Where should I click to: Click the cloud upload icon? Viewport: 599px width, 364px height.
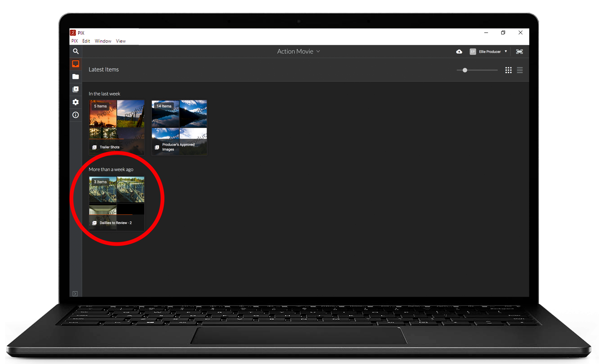[x=459, y=52]
